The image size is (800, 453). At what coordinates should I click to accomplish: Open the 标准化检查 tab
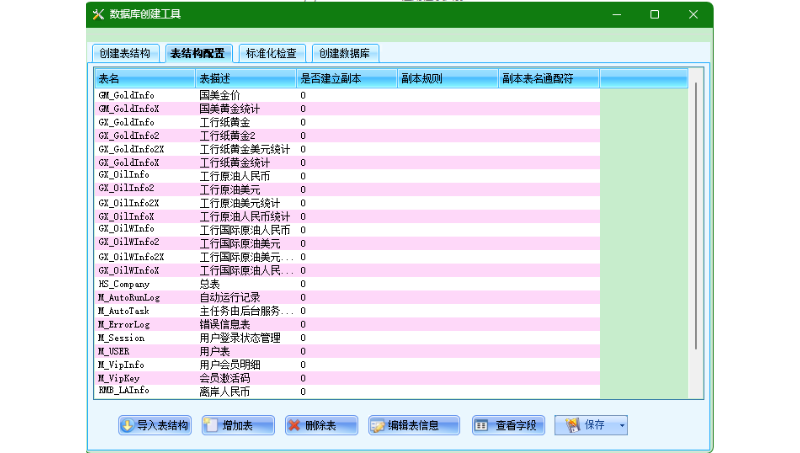(271, 53)
